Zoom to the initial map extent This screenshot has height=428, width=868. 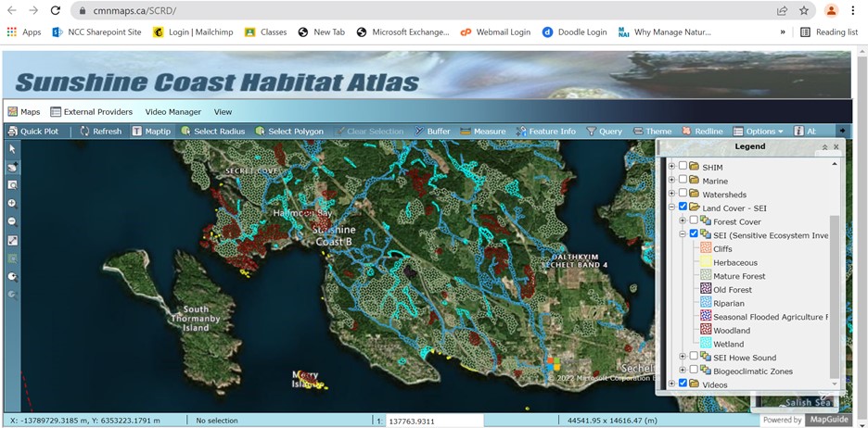[12, 241]
